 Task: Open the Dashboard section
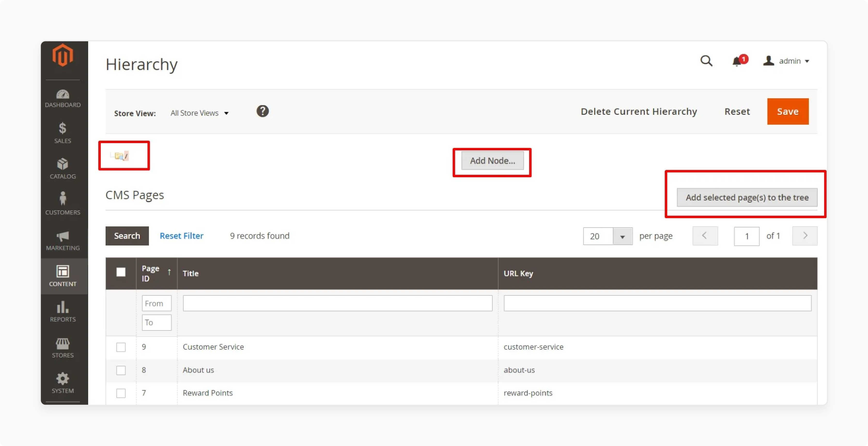click(63, 98)
